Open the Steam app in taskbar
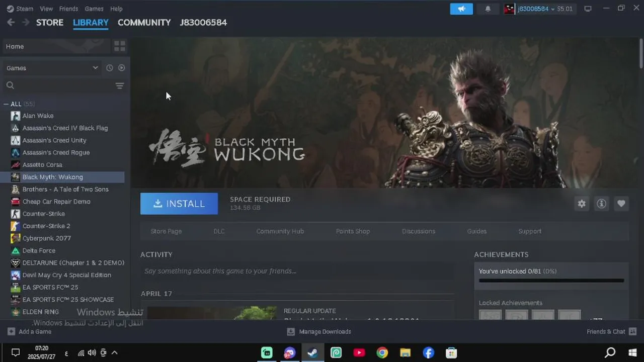644x362 pixels. (312, 352)
